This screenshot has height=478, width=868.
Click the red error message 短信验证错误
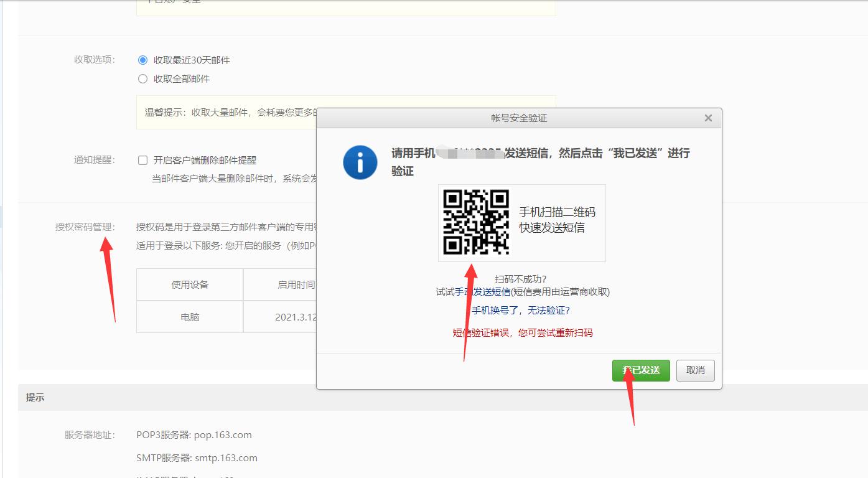tap(522, 332)
